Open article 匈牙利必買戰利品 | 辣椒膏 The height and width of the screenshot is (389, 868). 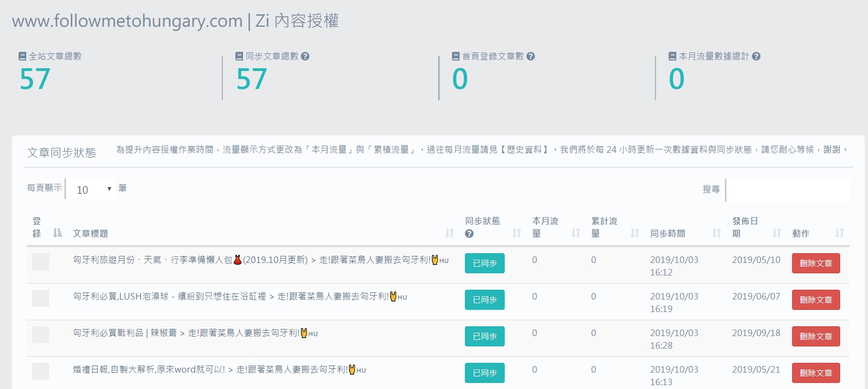195,333
